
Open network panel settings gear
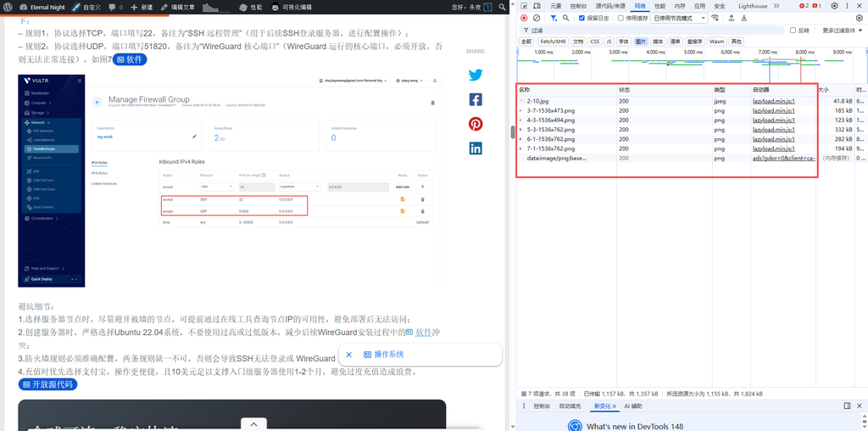pyautogui.click(x=860, y=18)
